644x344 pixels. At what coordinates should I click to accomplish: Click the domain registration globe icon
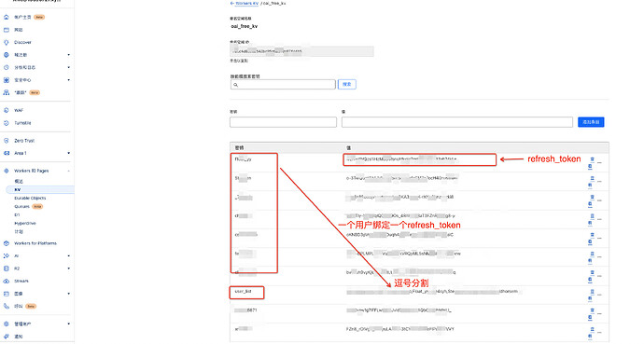tap(7, 55)
